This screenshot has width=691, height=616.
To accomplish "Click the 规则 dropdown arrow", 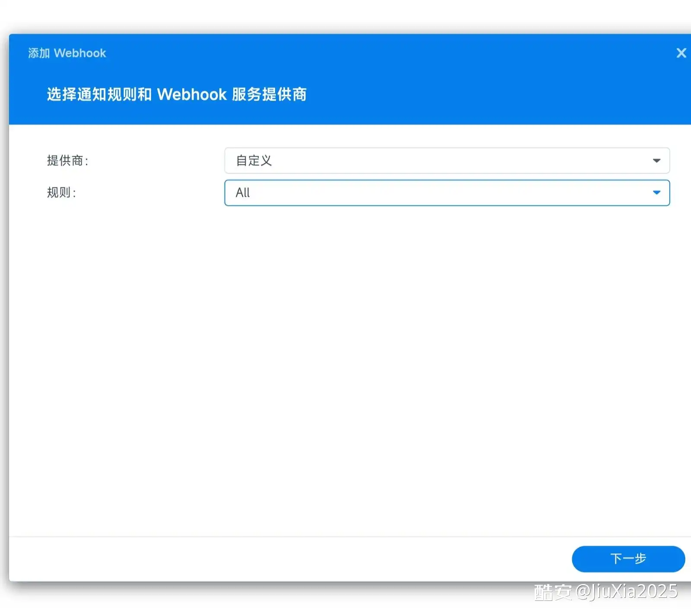I will [656, 193].
